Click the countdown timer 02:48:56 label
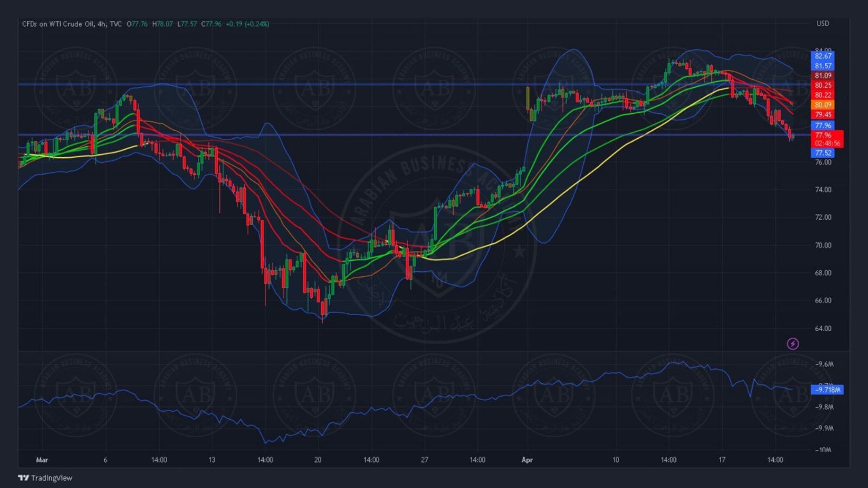This screenshot has height=488, width=868. coord(827,143)
